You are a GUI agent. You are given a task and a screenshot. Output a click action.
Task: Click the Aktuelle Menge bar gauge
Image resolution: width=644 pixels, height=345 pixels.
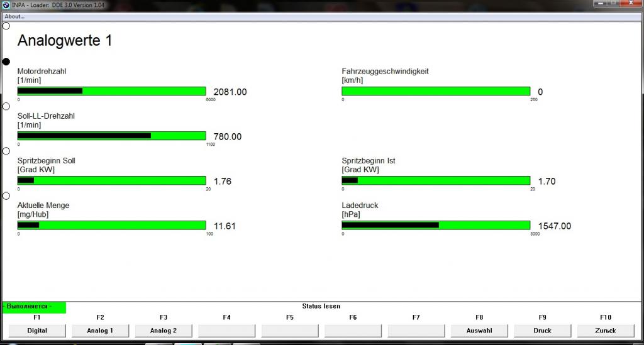pos(112,225)
